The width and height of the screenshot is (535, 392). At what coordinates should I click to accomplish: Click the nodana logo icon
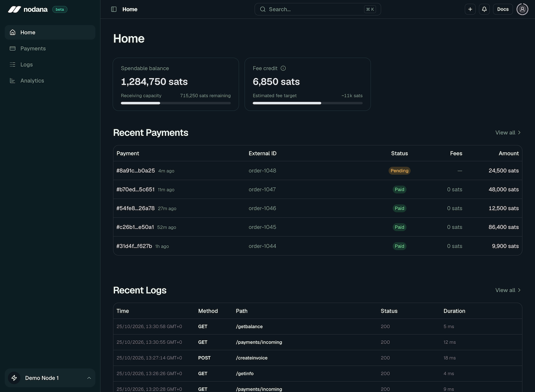(15, 9)
